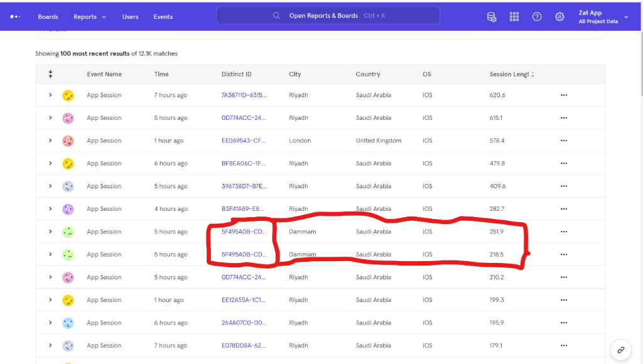Open more options for the 195.9 row
This screenshot has width=643, height=364.
(564, 323)
